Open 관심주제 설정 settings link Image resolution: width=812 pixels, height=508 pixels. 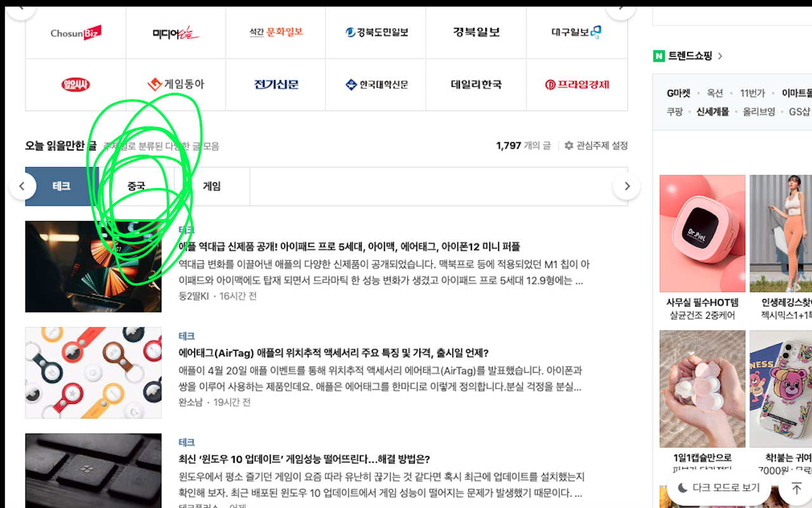coord(602,145)
